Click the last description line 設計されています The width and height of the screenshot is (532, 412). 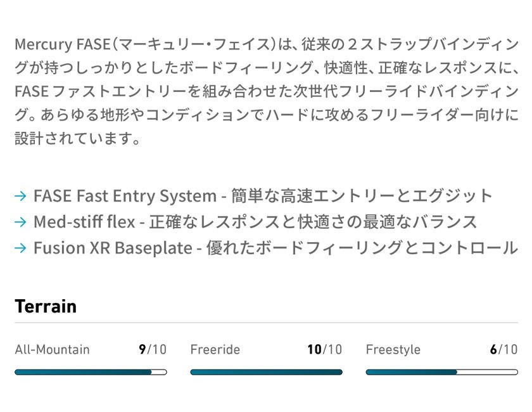click(x=77, y=138)
